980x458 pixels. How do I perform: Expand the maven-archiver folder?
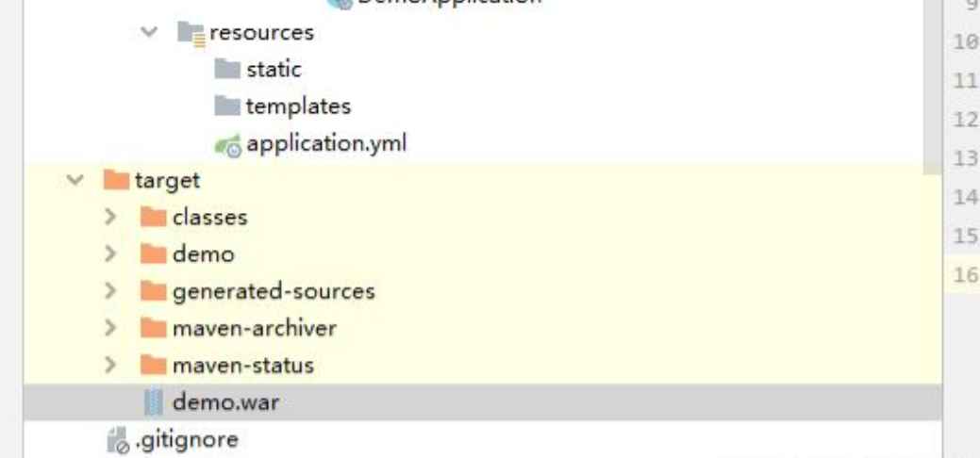click(110, 328)
